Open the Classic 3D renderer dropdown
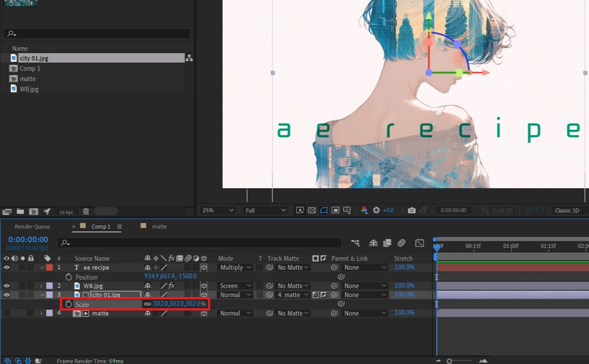This screenshot has height=364, width=589. pos(570,211)
